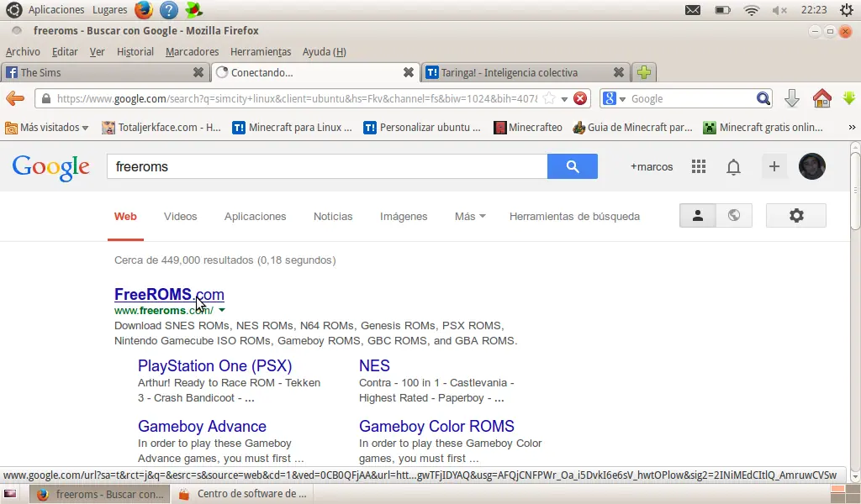Open the FreeROMS.com result link

(169, 295)
